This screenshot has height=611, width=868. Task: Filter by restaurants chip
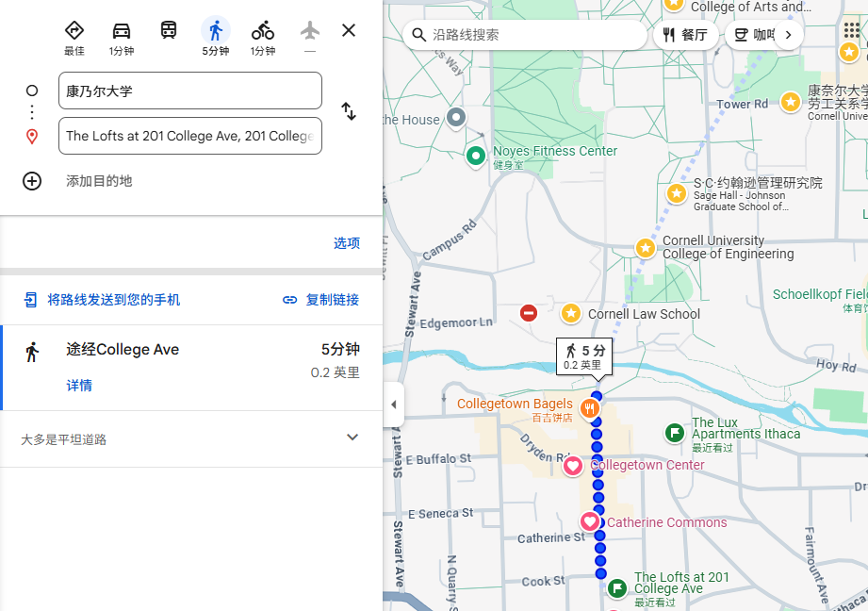[x=685, y=35]
